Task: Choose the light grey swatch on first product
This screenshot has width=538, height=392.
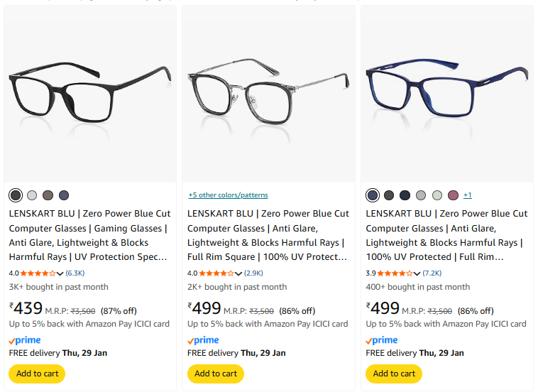Action: (32, 195)
